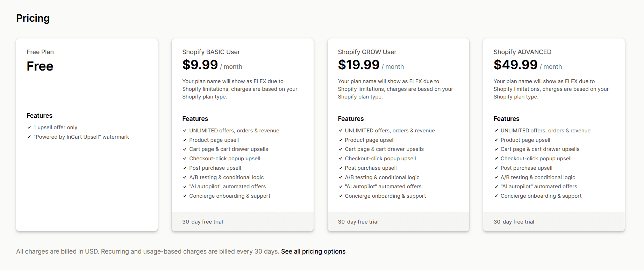Click the Pricing page heading
644x270 pixels.
pyautogui.click(x=33, y=18)
